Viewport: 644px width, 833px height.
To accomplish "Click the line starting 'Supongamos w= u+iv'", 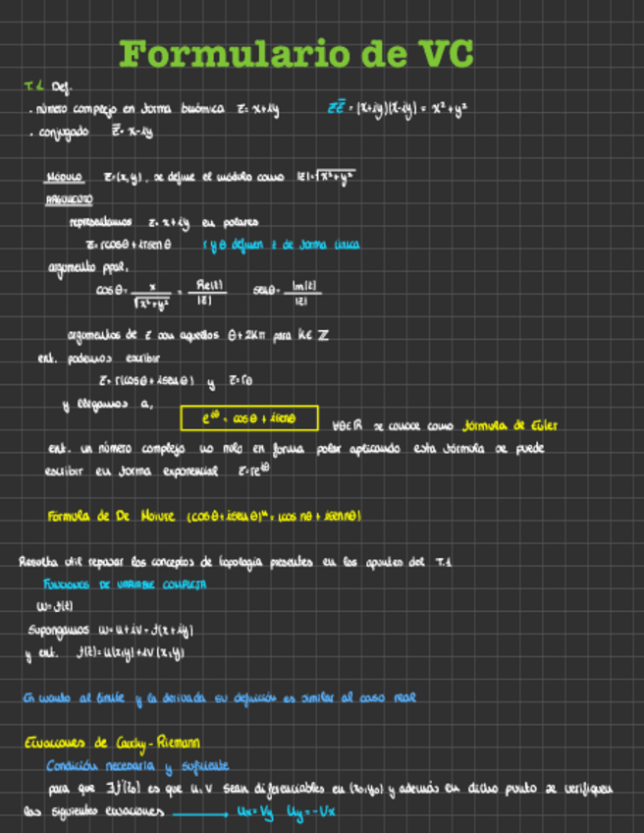I will point(110,631).
